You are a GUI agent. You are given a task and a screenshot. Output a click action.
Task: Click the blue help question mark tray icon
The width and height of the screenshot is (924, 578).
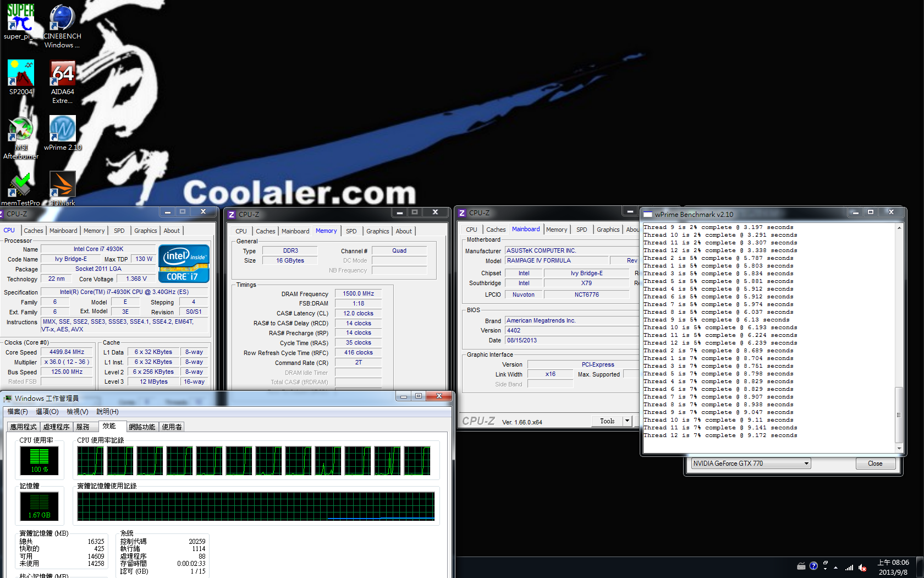click(813, 566)
